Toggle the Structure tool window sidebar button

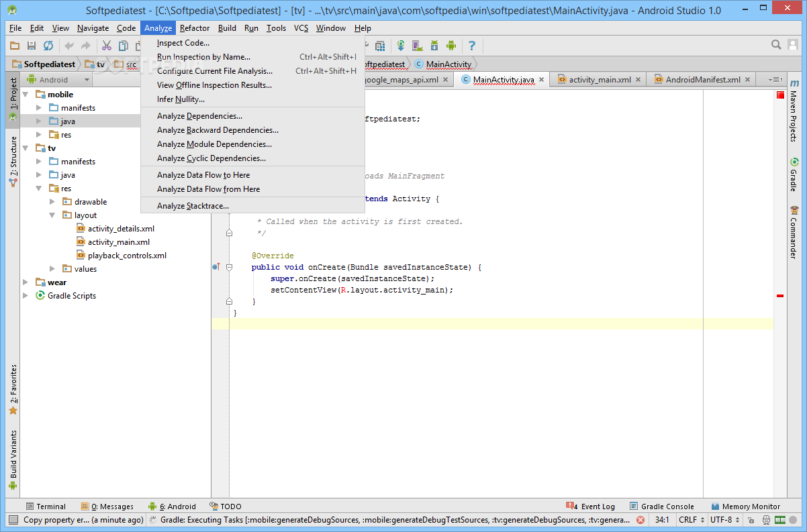(13, 161)
